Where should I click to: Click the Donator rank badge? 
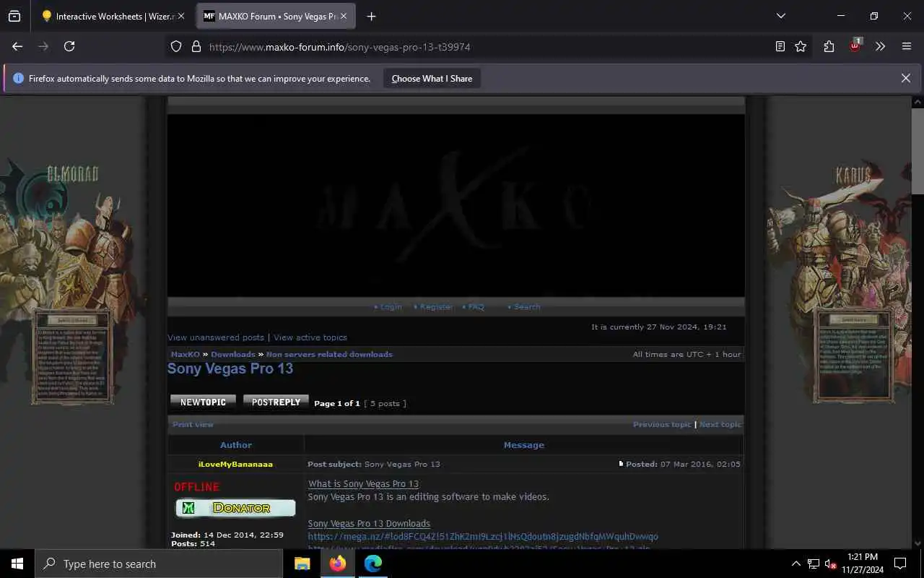pyautogui.click(x=235, y=508)
